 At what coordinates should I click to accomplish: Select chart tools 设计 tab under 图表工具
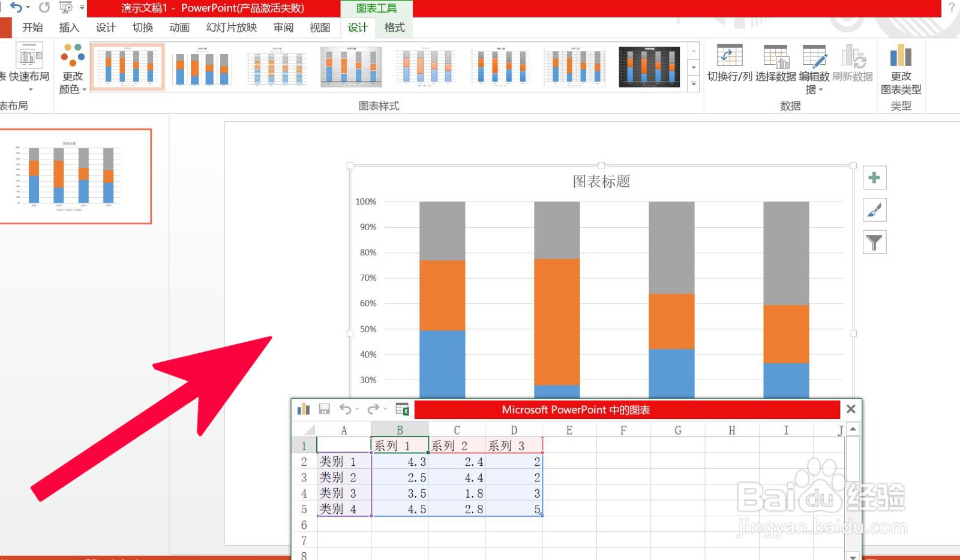358,28
